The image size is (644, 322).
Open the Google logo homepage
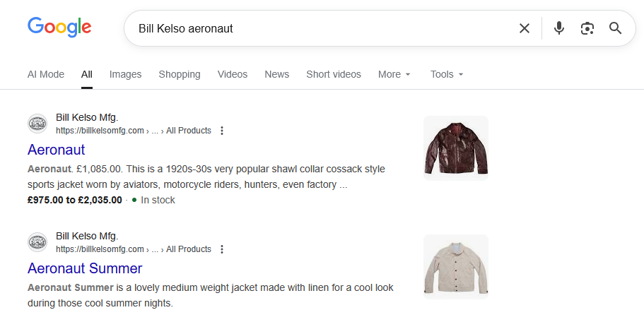pos(59,27)
